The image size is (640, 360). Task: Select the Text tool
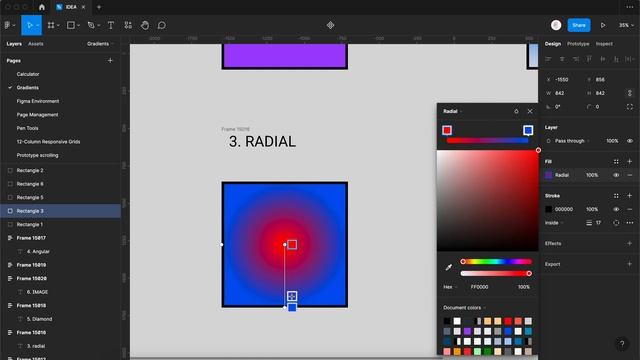(x=111, y=25)
